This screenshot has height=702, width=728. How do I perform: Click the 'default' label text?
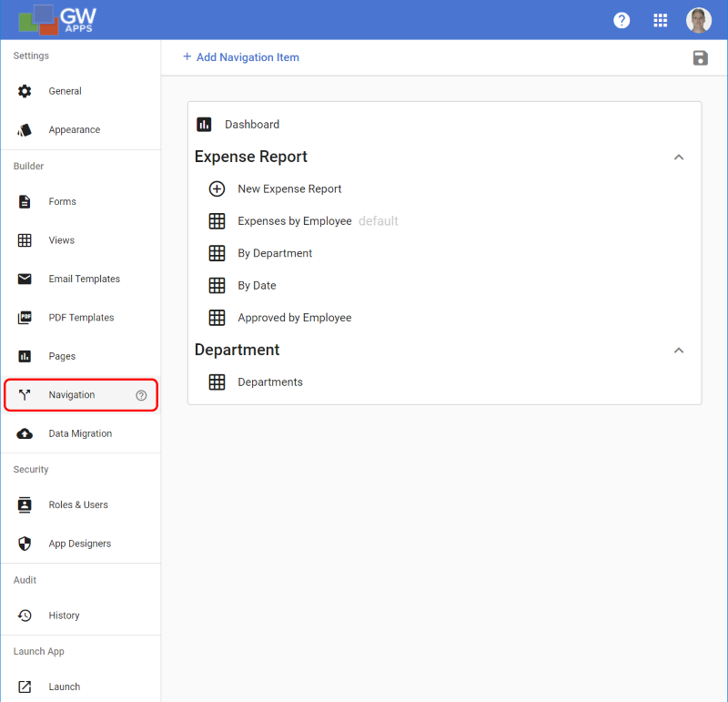[378, 221]
